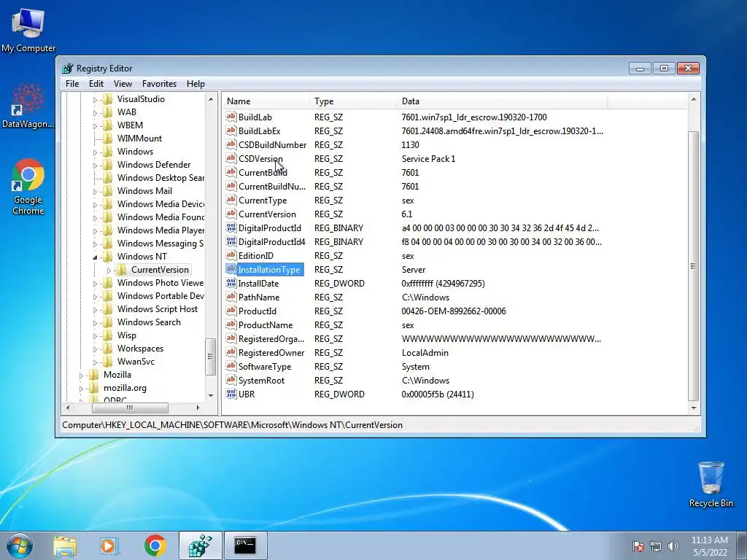Open the network tray icon
This screenshot has width=747, height=560.
[x=656, y=546]
